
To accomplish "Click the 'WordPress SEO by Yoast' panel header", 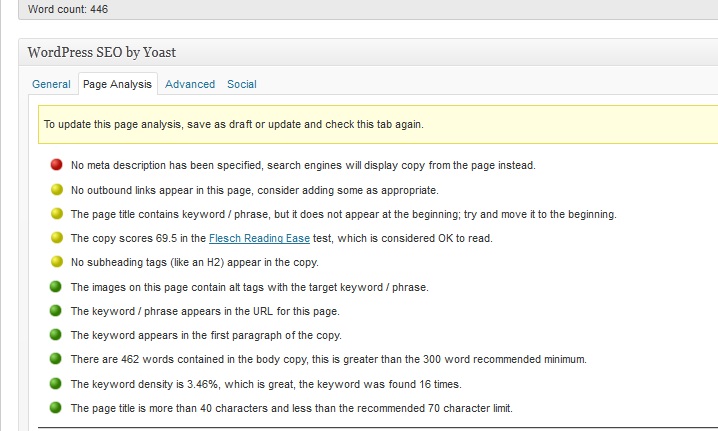I will click(368, 52).
